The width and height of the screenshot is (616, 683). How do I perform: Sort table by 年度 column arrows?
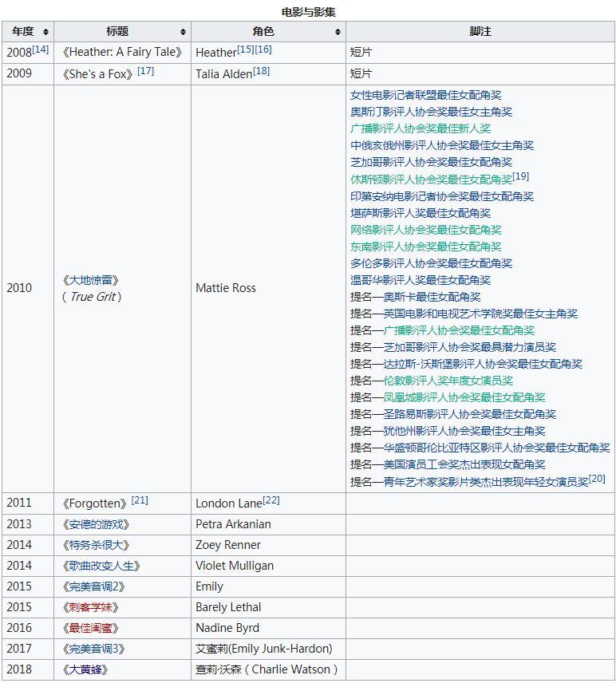[45, 32]
